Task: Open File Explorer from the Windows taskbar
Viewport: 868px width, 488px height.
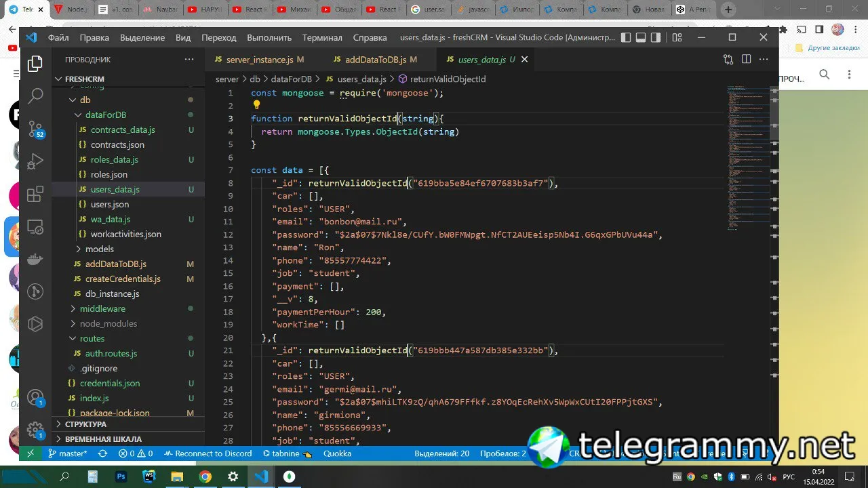Action: (x=177, y=476)
